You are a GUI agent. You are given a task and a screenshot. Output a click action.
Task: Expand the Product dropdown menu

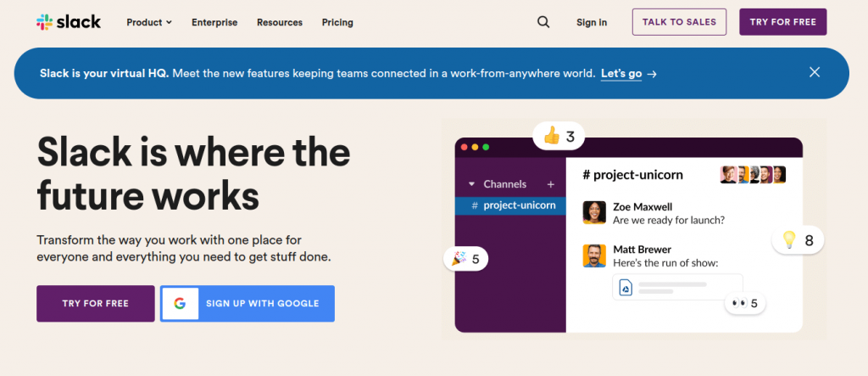[149, 22]
